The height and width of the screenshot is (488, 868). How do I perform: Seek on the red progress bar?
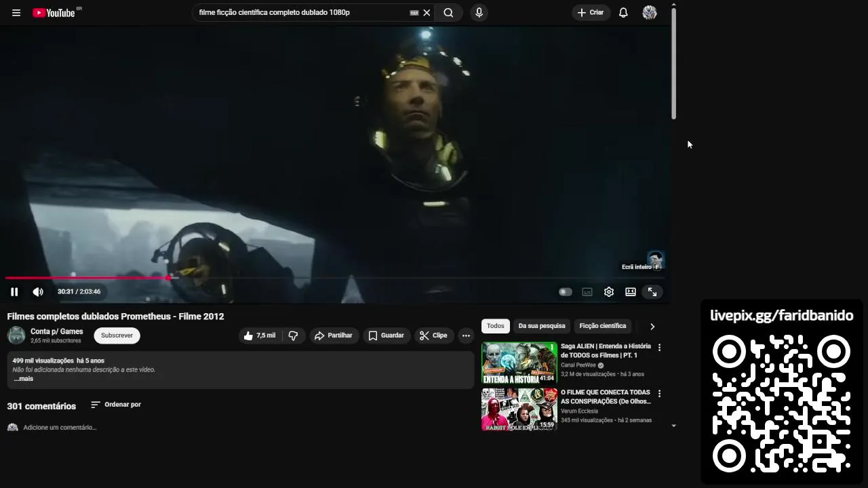[x=87, y=278]
